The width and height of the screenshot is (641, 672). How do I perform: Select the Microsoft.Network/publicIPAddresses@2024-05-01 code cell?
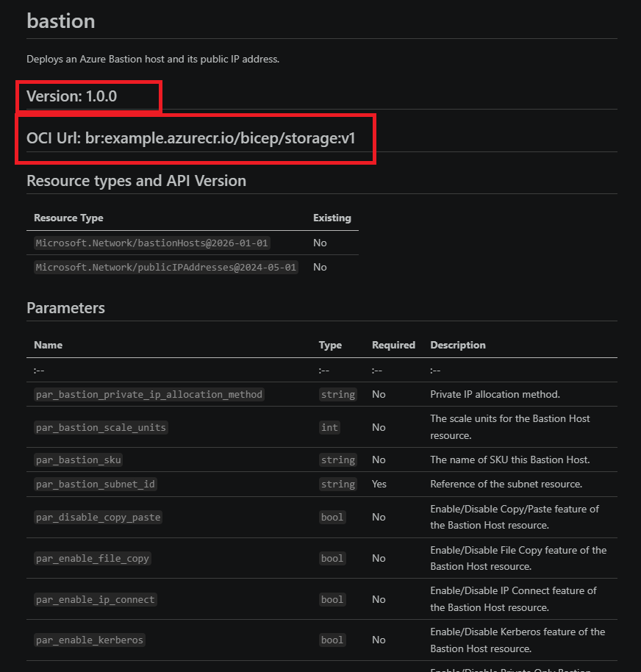tap(166, 268)
